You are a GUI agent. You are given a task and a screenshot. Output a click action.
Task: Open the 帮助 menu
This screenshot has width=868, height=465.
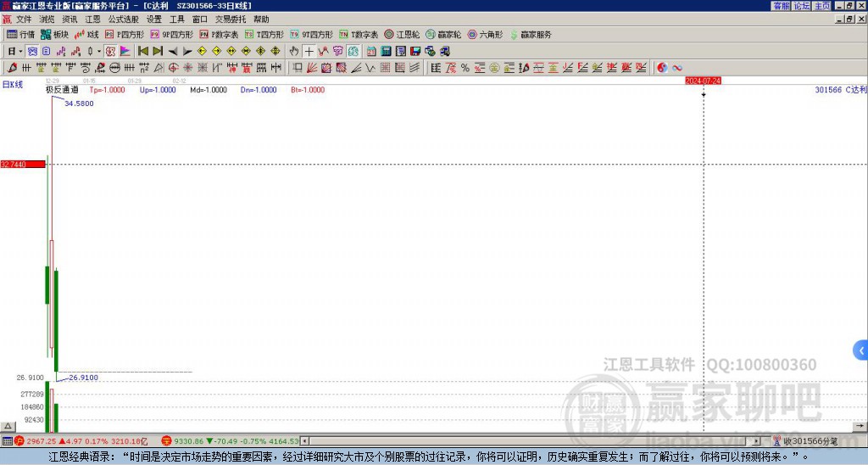[x=261, y=20]
